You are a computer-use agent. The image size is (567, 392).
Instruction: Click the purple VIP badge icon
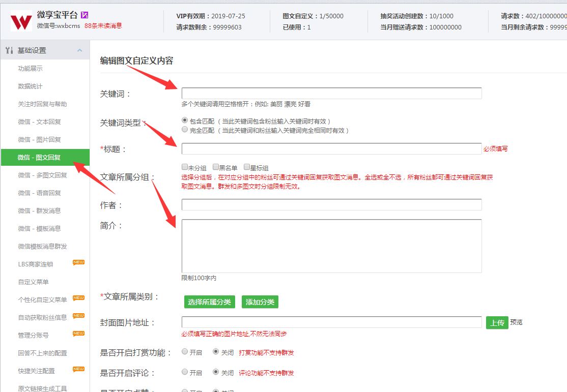point(84,15)
